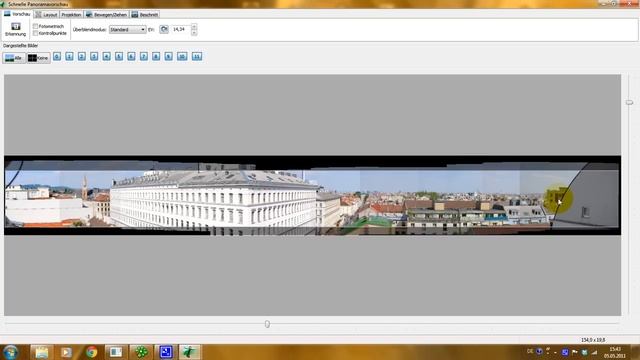Open the media player taskbar icon
640x360 pixels.
tap(66, 352)
